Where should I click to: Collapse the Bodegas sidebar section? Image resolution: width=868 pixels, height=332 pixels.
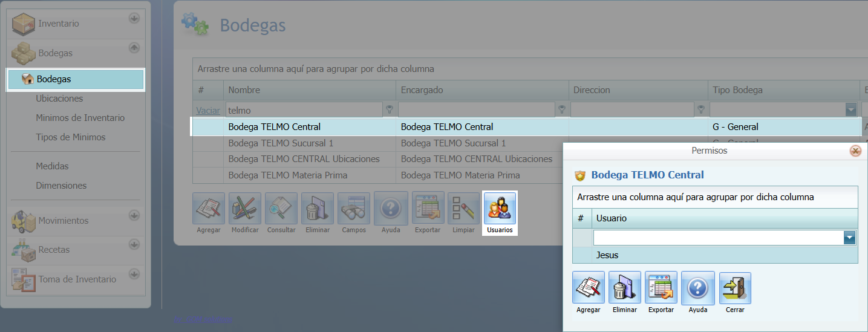tap(134, 48)
